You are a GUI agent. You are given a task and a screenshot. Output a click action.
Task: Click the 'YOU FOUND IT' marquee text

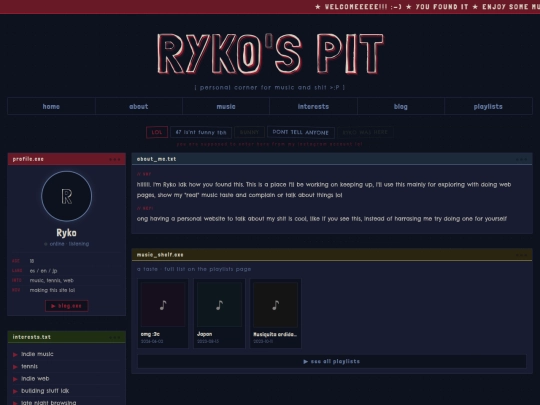coord(442,7)
